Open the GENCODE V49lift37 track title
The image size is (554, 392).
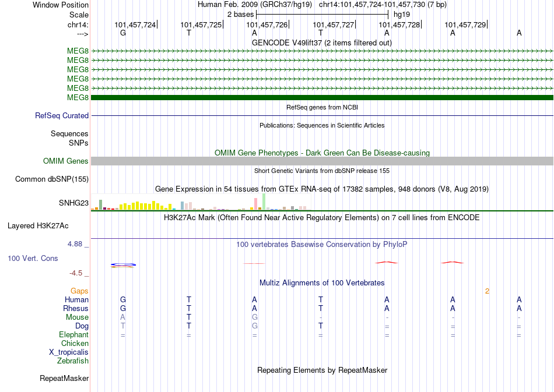(321, 43)
